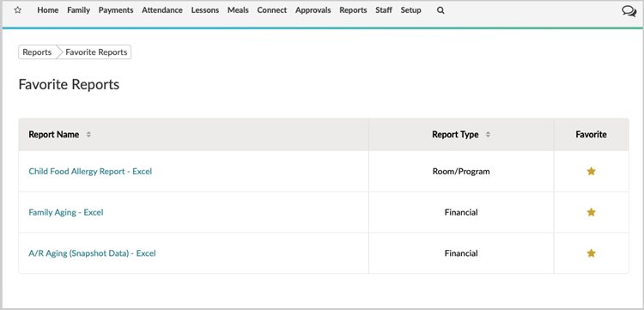This screenshot has height=310, width=644.
Task: Select Favorite Reports breadcrumb
Action: pos(96,52)
